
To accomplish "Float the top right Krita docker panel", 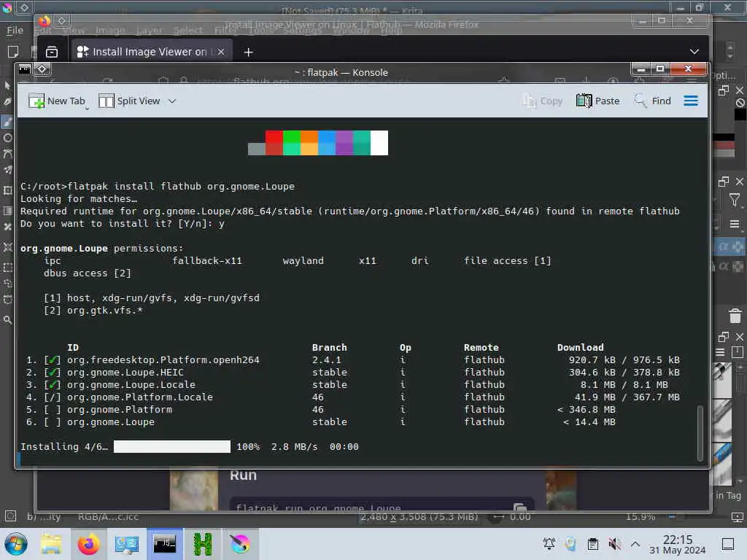I will pyautogui.click(x=724, y=90).
